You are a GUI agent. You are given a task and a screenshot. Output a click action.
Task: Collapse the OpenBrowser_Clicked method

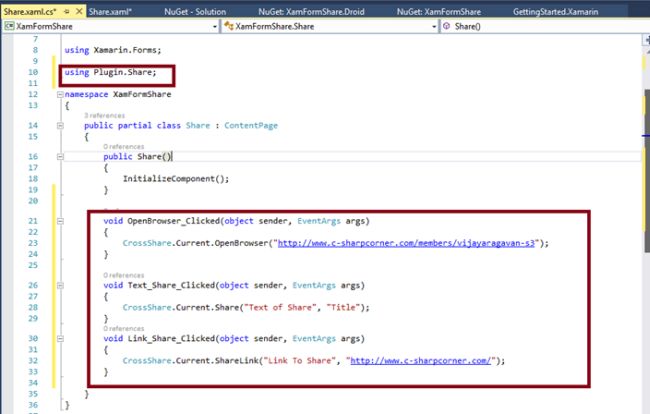[60, 221]
